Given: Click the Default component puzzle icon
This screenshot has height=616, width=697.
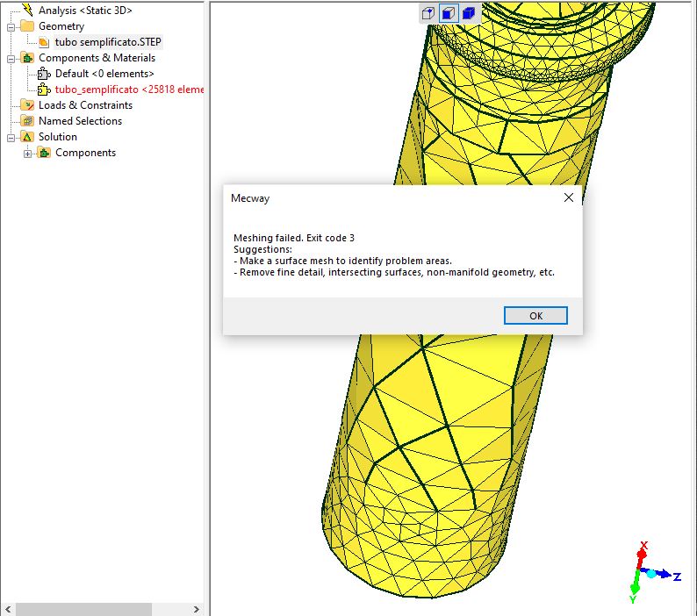Looking at the screenshot, I should 44,74.
